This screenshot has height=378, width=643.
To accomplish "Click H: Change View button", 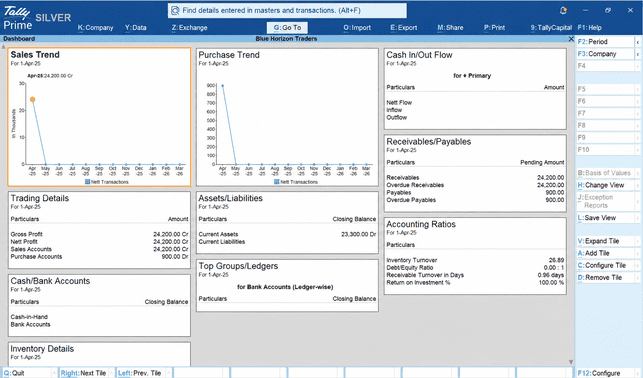I will [605, 185].
